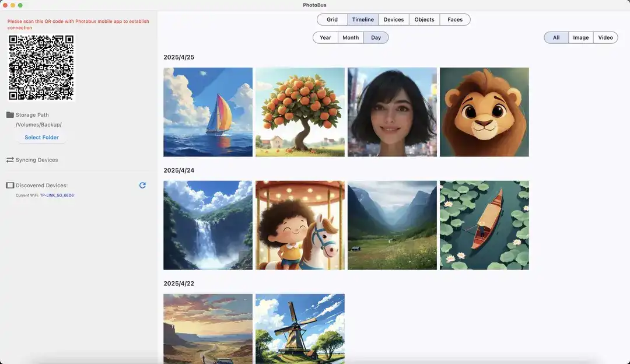The image size is (630, 364).
Task: Switch to the Grid view tab
Action: point(332,19)
